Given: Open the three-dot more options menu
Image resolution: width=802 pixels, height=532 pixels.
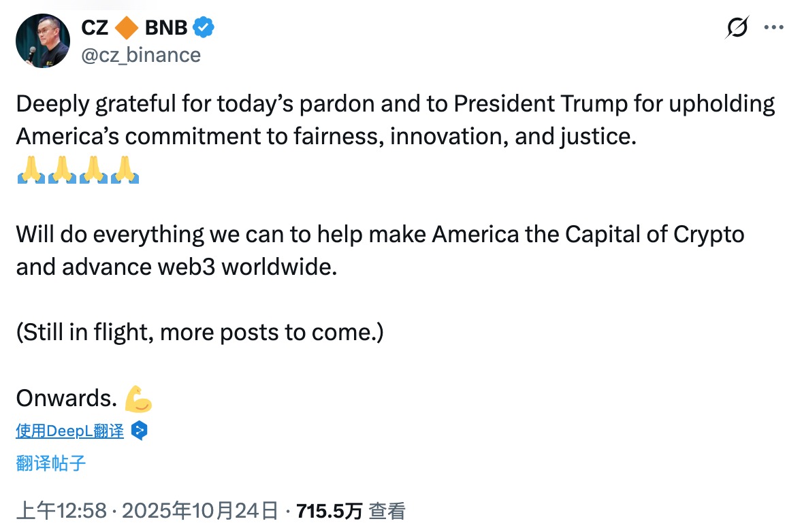Looking at the screenshot, I should [774, 28].
